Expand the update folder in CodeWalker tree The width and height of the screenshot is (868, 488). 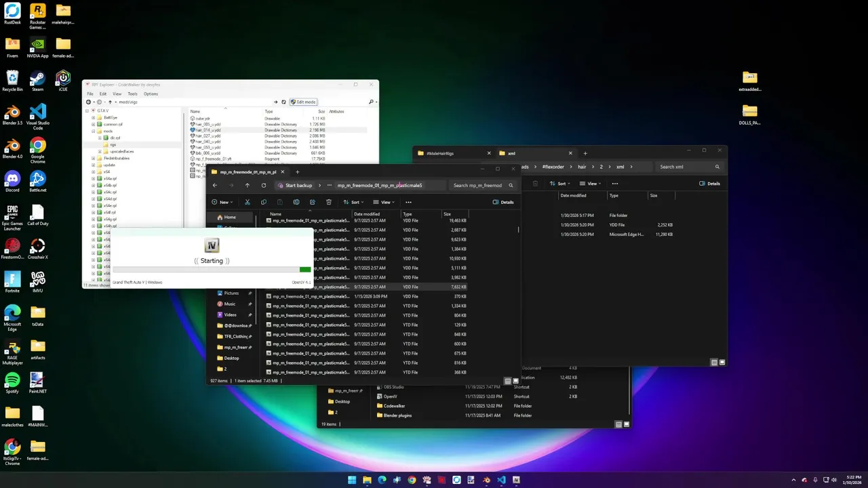pos(93,165)
